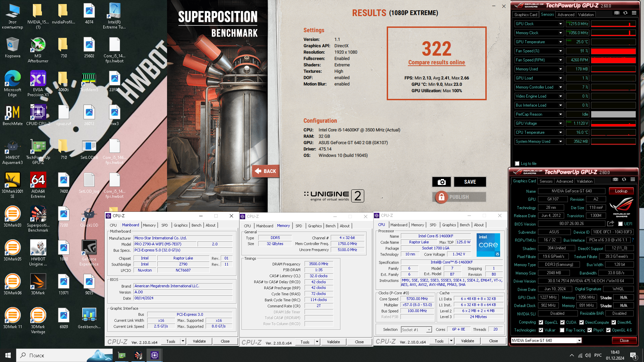The height and width of the screenshot is (362, 644).
Task: Click PUBLISH button in Superposition
Action: point(459,197)
